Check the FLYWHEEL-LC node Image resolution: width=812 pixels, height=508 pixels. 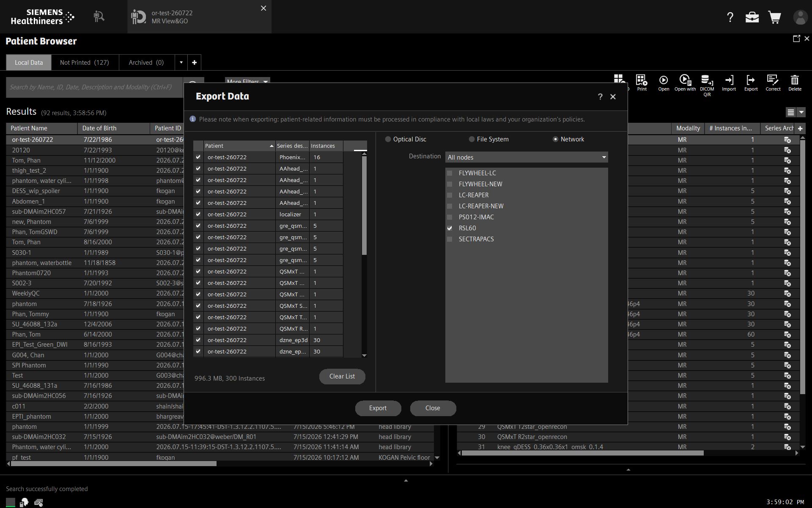tap(450, 173)
